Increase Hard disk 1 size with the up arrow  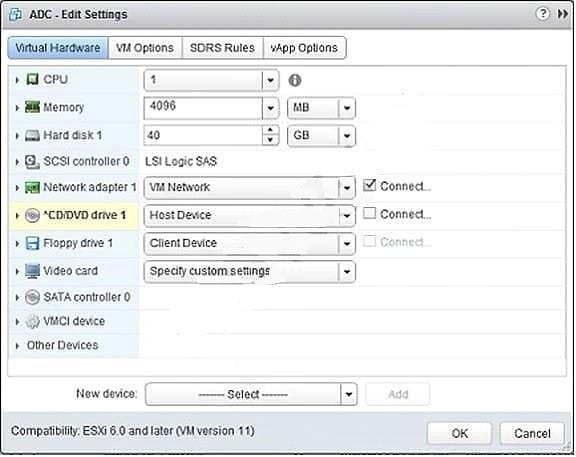point(270,130)
